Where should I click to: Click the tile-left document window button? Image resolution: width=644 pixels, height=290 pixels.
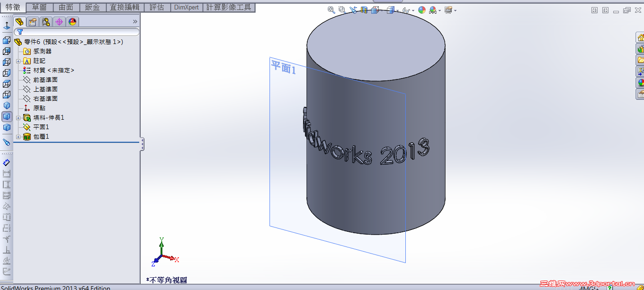pyautogui.click(x=594, y=10)
